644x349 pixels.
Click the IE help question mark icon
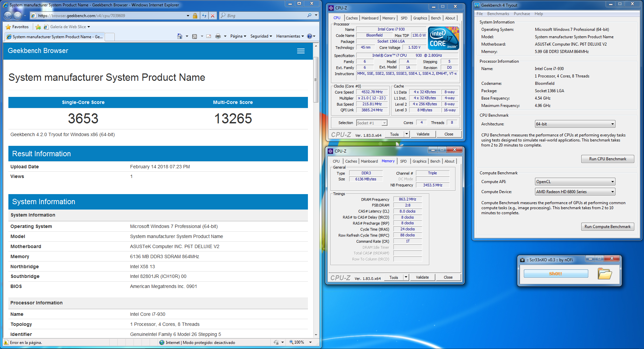[x=310, y=36]
